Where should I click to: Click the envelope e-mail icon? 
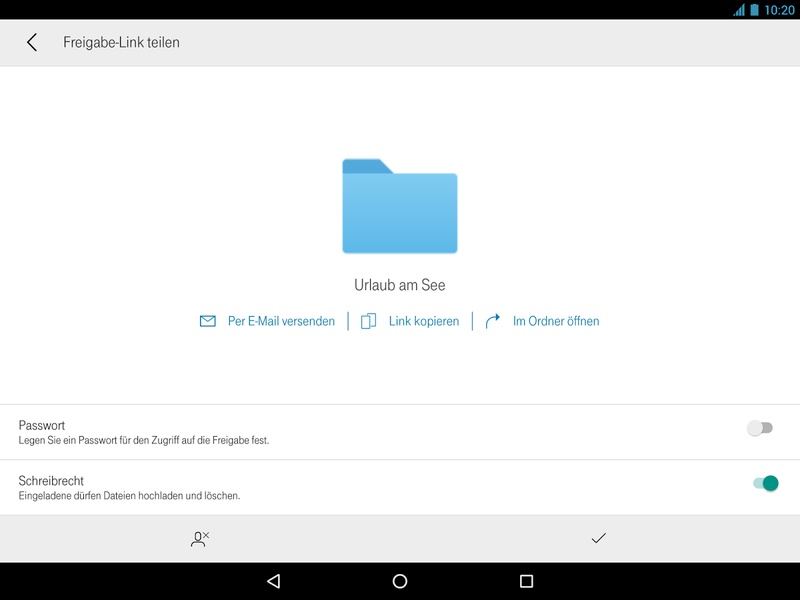(x=208, y=321)
